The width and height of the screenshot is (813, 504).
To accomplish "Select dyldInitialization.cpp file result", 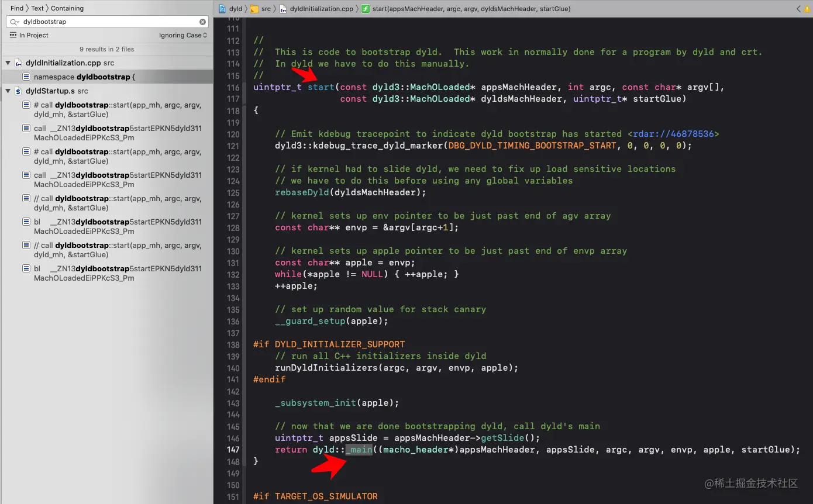I will [107, 63].
